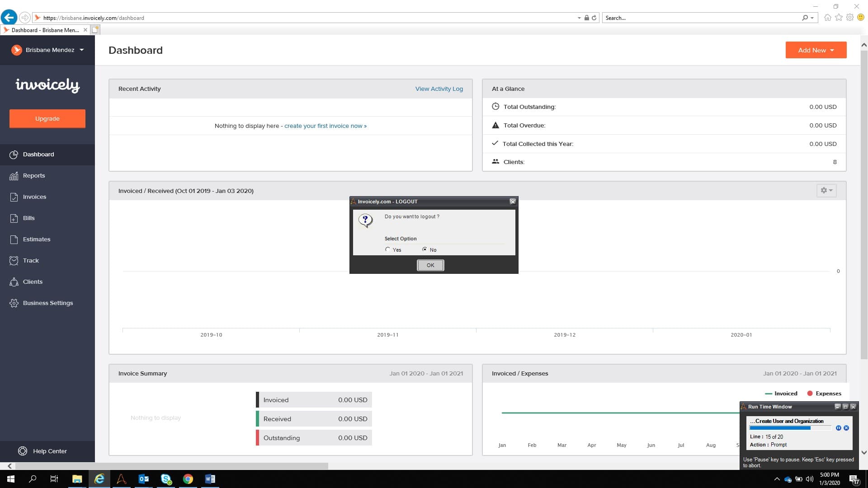The image size is (868, 488).
Task: Click the page scroll-down arrow
Action: pyautogui.click(x=864, y=452)
